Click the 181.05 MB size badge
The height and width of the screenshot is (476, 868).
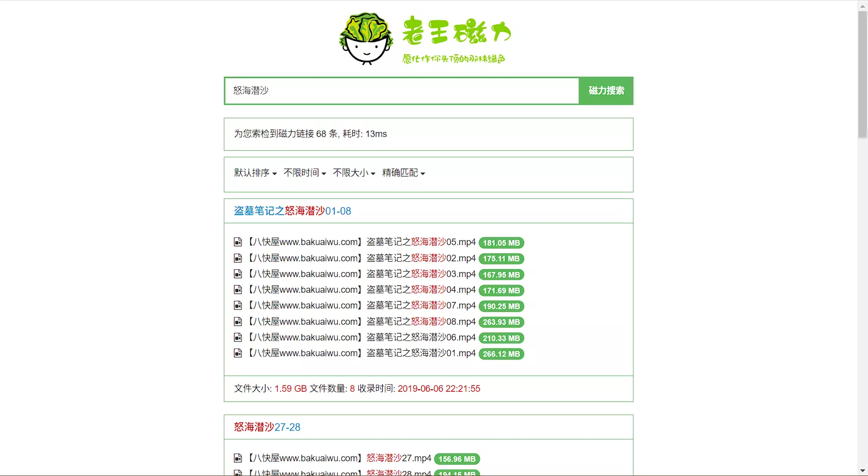tap(501, 243)
